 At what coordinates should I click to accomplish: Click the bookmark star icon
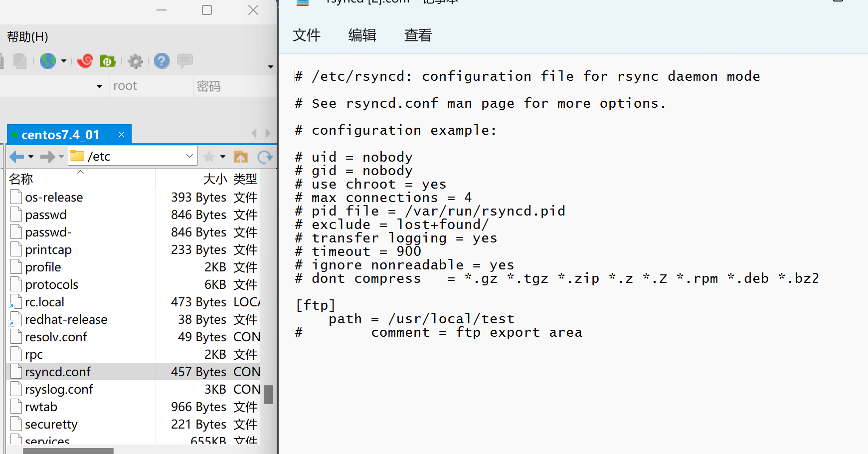(209, 157)
